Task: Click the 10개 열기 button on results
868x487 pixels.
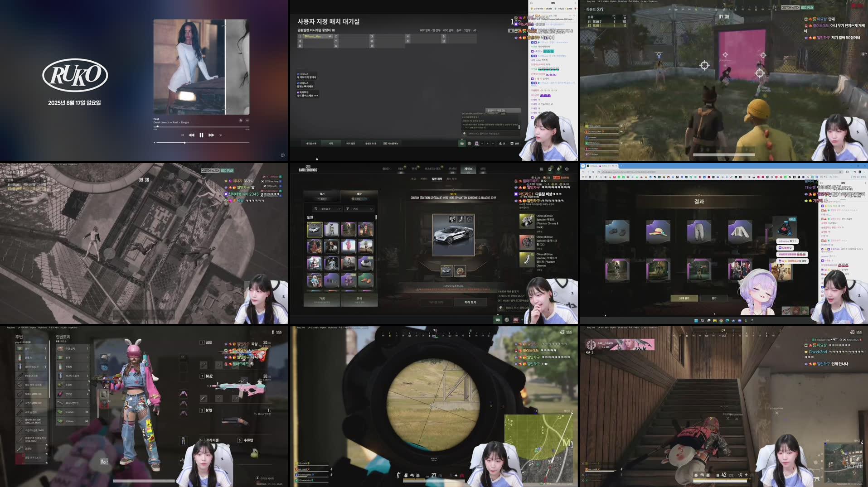Action: click(684, 298)
